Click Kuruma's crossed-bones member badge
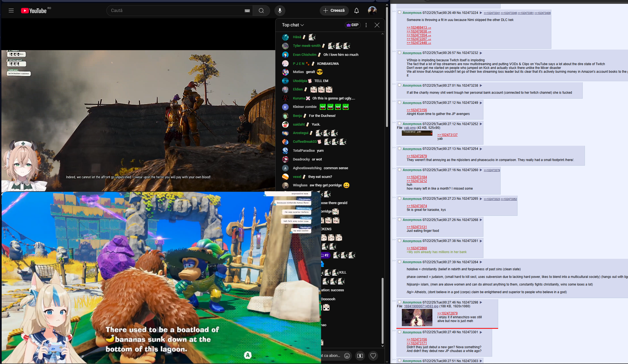This screenshot has width=628, height=364. (308, 98)
